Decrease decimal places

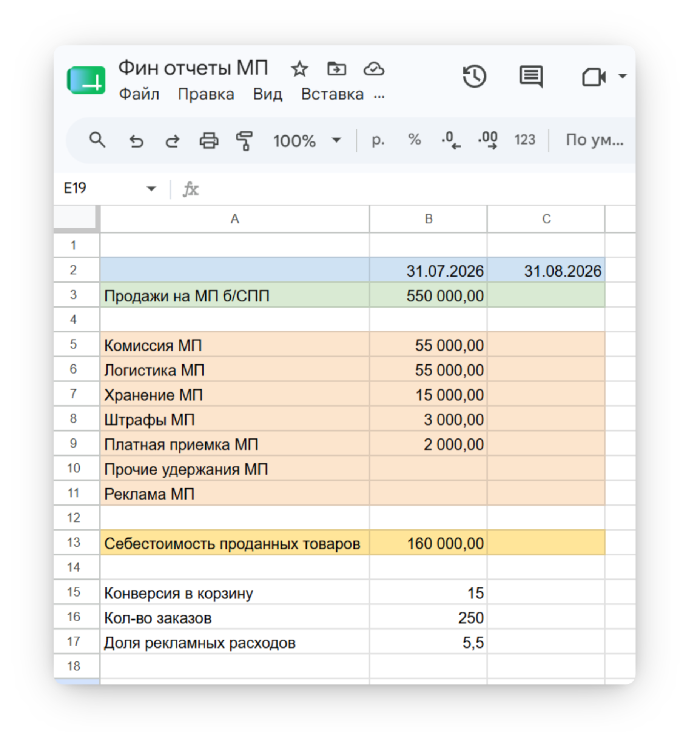click(x=451, y=140)
